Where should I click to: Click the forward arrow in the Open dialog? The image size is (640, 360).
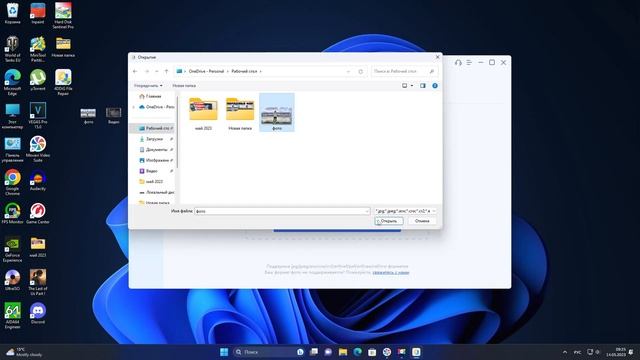(x=147, y=71)
